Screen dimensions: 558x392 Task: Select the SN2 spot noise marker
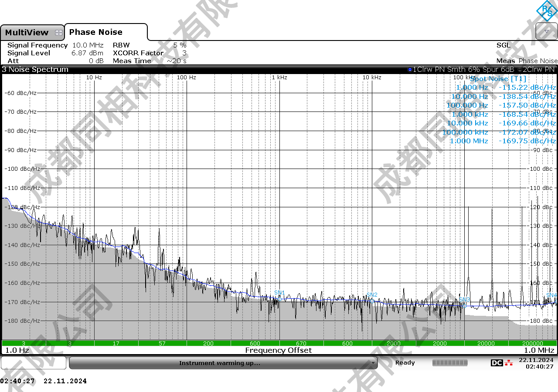pos(372,295)
